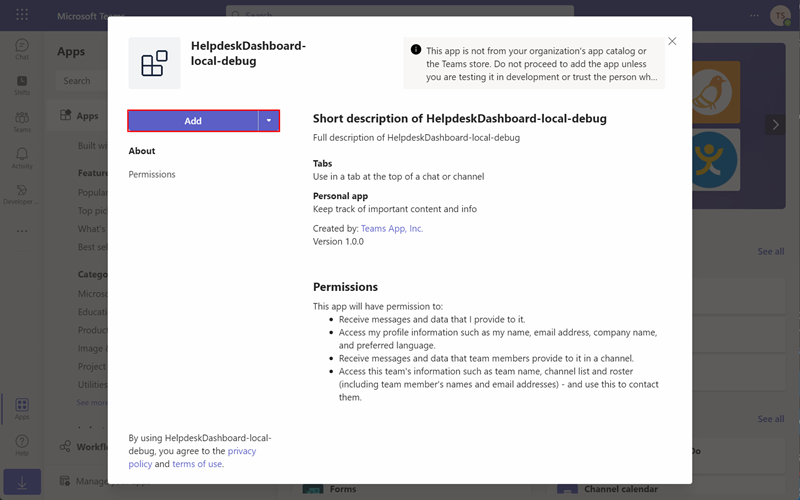
Task: Click the HelpdeskDashboard app icon
Action: tap(154, 63)
